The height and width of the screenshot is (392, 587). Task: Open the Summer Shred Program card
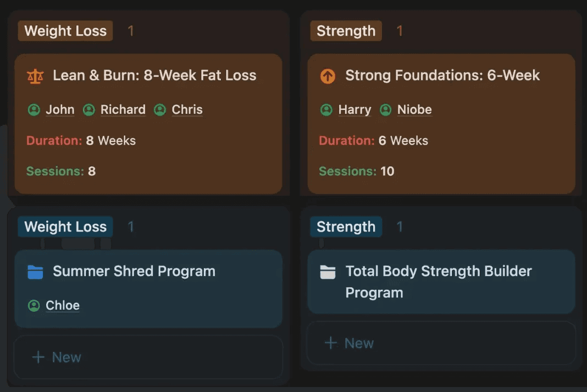pyautogui.click(x=134, y=271)
